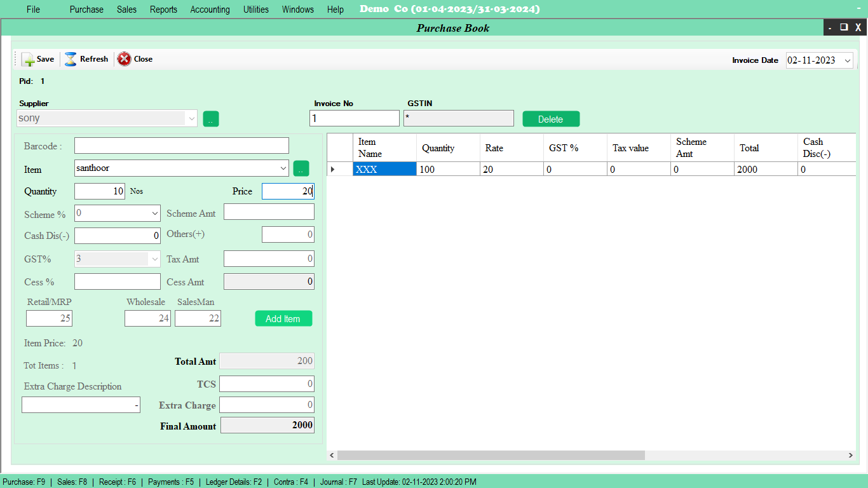Click the Add Item button
Viewport: 868px width, 488px height.
pos(283,318)
